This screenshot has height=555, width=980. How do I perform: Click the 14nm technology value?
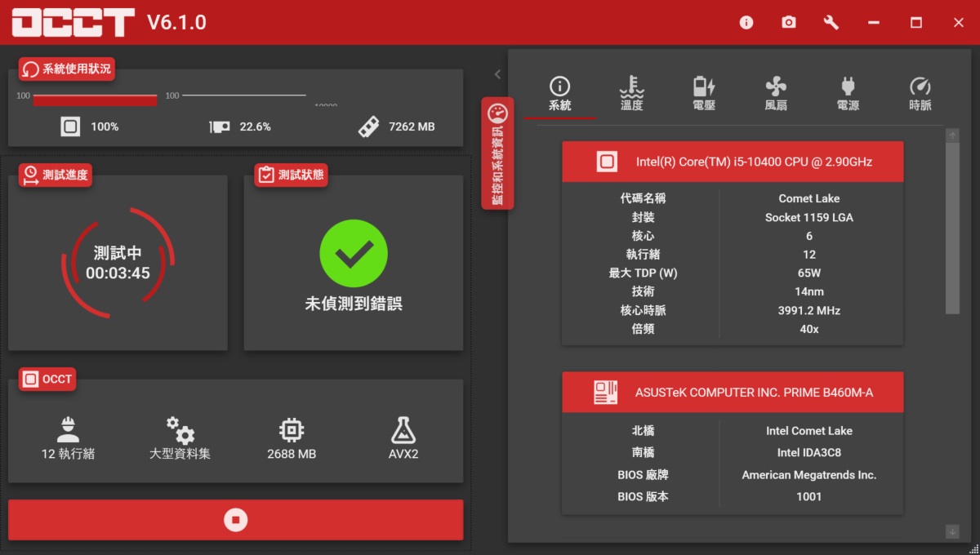[x=809, y=291]
